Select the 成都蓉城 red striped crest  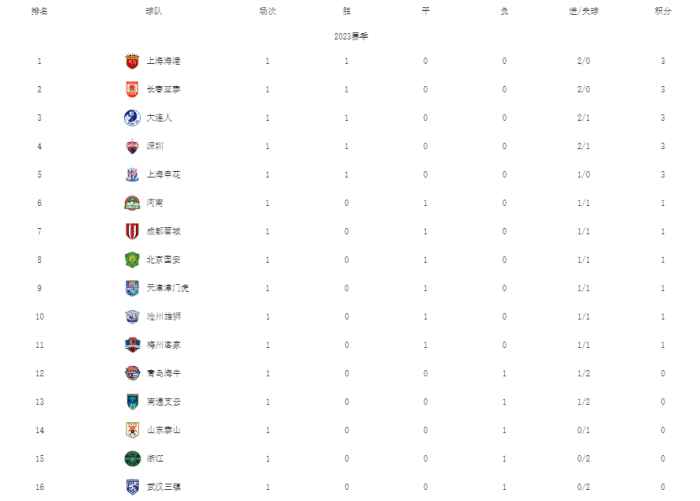pyautogui.click(x=132, y=231)
